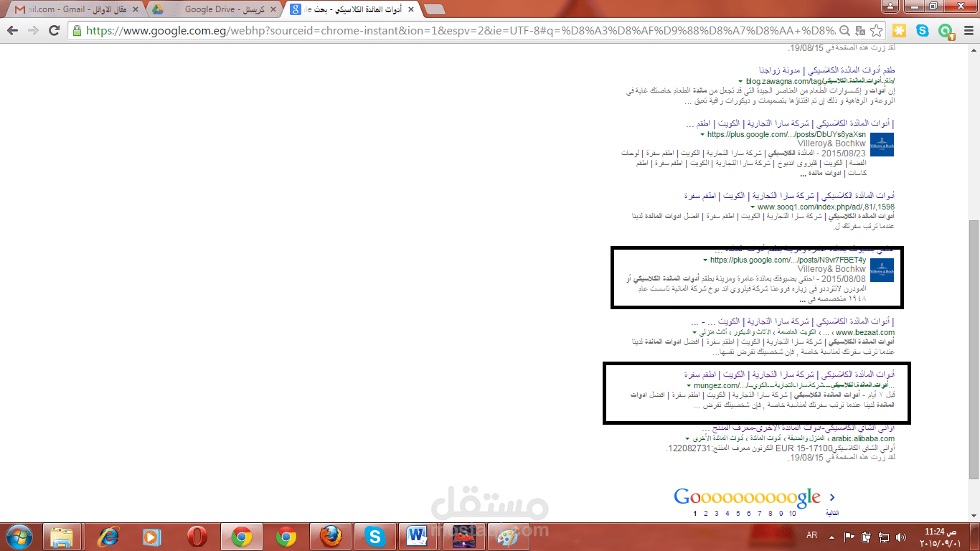Open the yellow asterisk extension icon

point(899,31)
